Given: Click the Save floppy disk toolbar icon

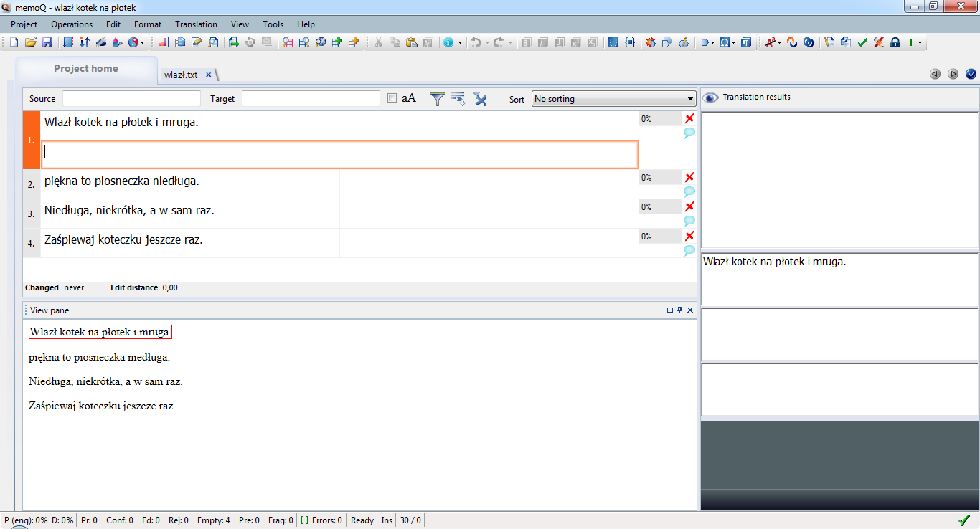Looking at the screenshot, I should (x=47, y=42).
